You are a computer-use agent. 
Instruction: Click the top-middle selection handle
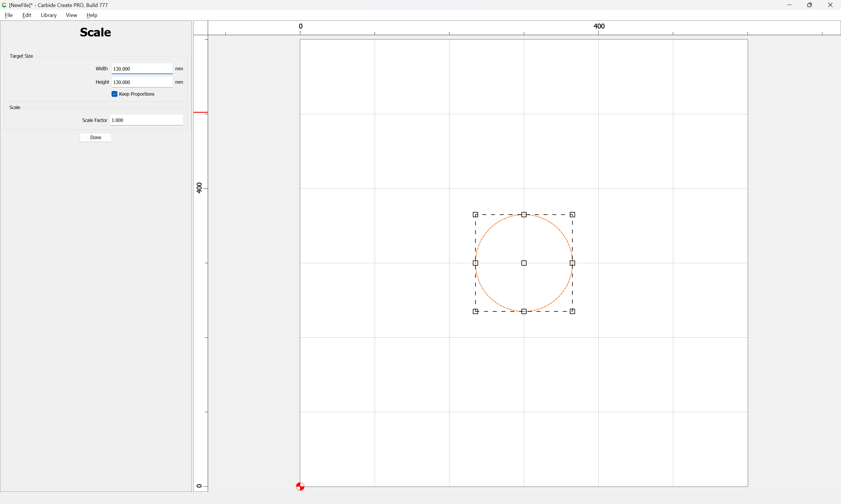524,215
